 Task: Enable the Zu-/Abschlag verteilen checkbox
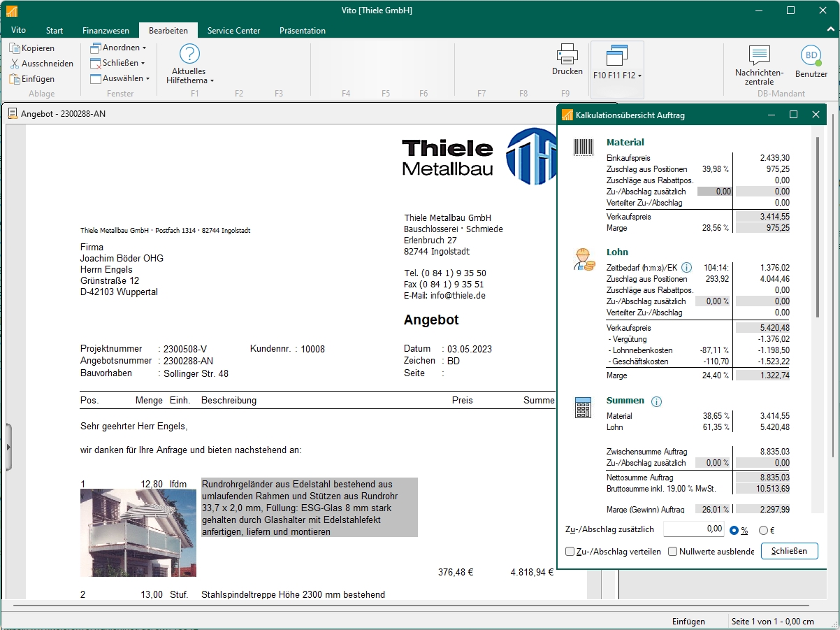tap(570, 552)
